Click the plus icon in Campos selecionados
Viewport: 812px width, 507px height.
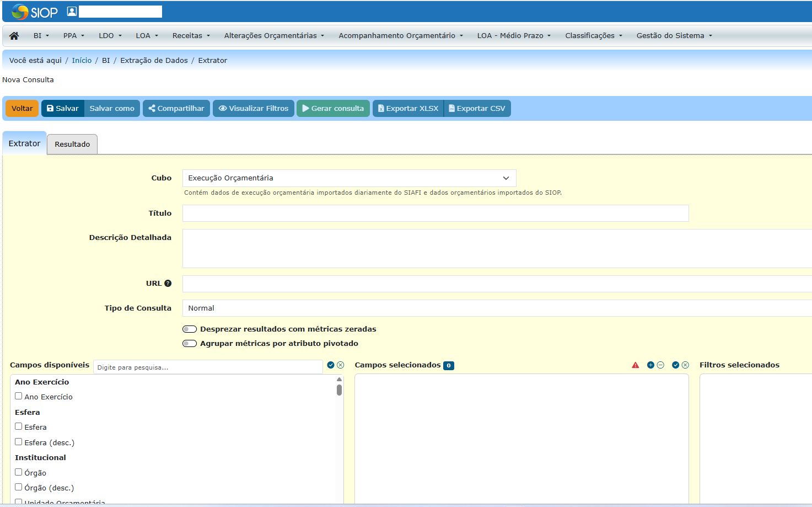[x=650, y=365]
